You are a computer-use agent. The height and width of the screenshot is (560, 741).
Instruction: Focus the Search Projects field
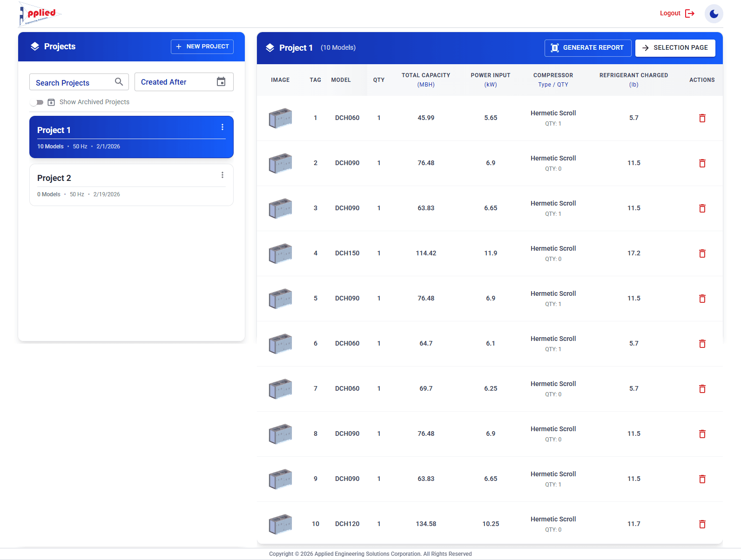click(79, 82)
